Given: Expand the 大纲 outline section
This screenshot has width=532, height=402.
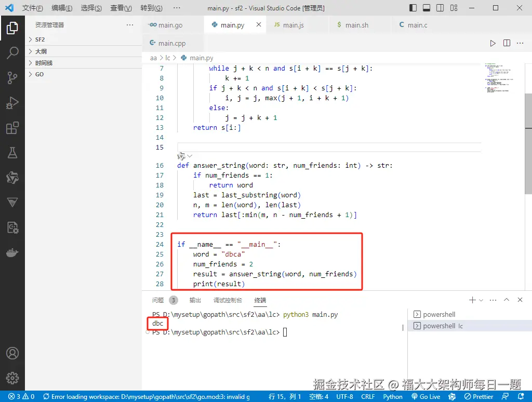Looking at the screenshot, I should pyautogui.click(x=84, y=51).
